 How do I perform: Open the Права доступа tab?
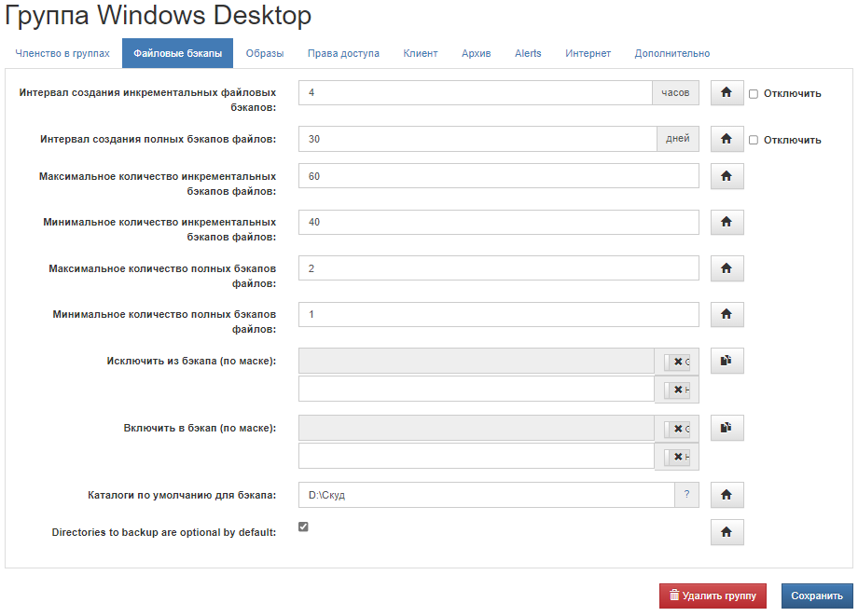343,53
